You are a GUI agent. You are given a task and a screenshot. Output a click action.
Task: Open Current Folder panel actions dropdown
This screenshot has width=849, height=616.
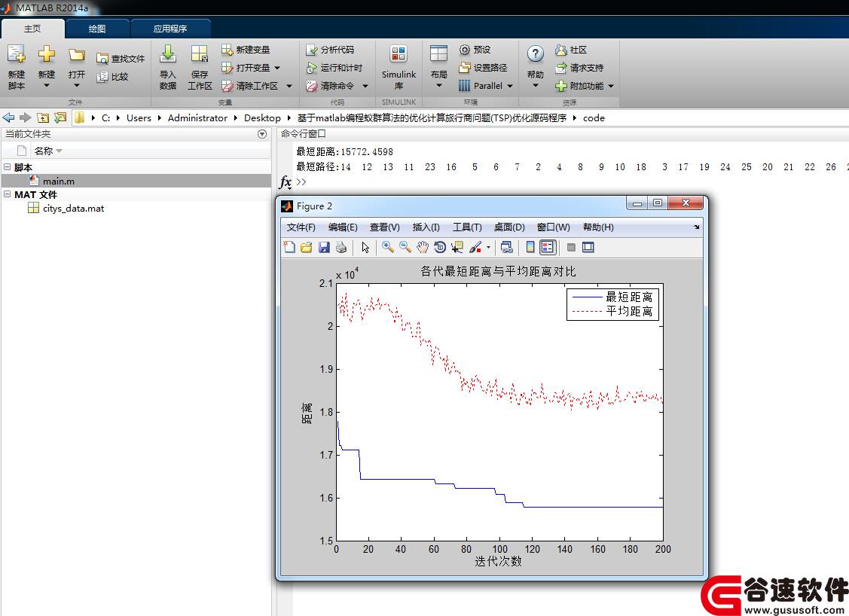tap(262, 134)
